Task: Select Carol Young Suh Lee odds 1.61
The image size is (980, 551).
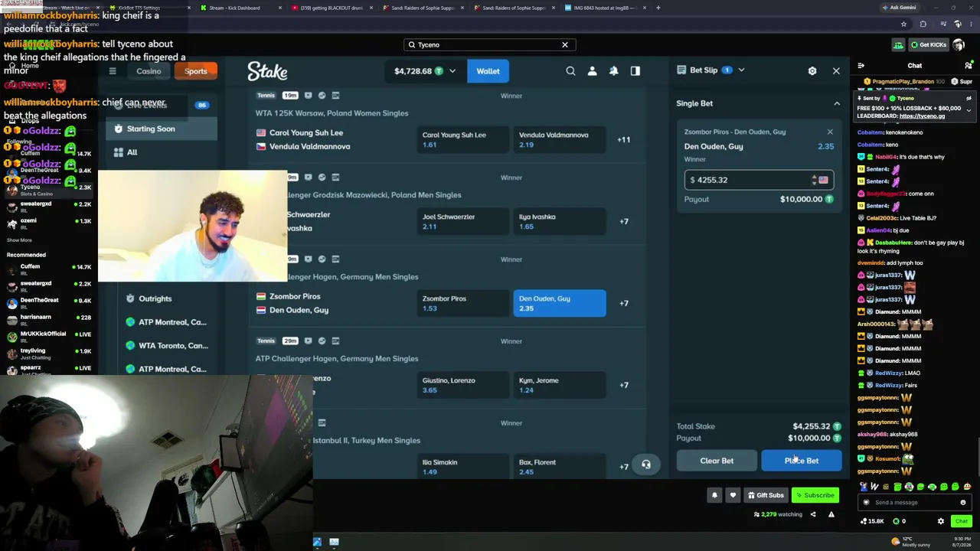Action: pyautogui.click(x=462, y=139)
